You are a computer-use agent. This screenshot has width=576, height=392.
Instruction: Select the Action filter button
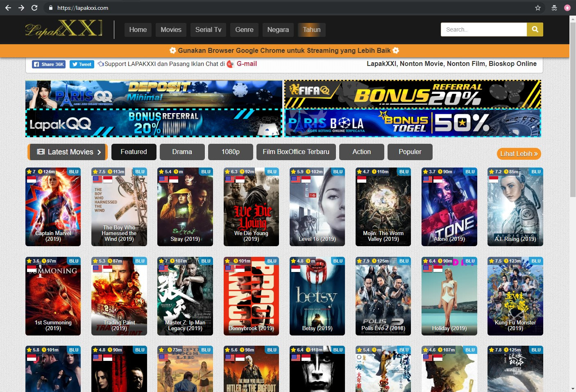tap(361, 152)
